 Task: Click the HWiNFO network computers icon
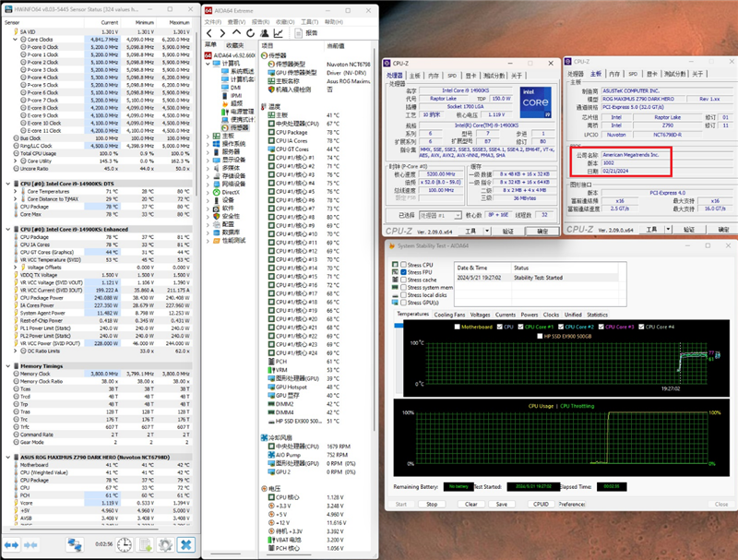[75, 545]
